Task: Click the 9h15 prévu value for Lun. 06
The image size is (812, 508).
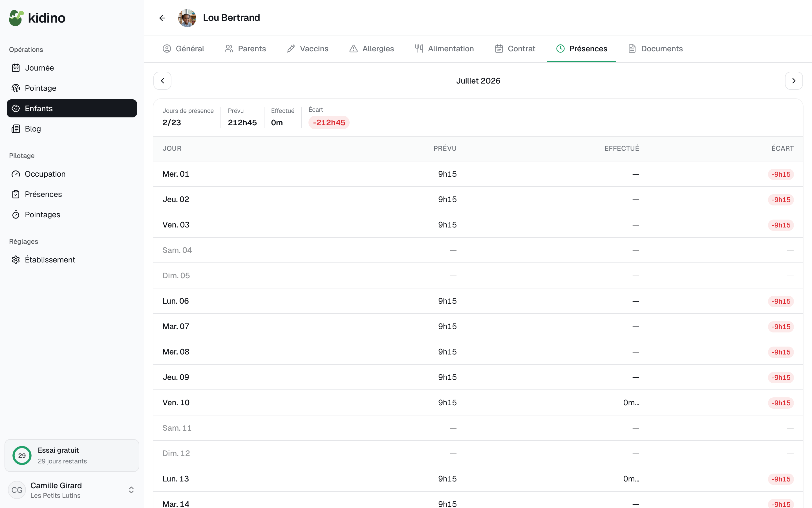Action: [447, 301]
